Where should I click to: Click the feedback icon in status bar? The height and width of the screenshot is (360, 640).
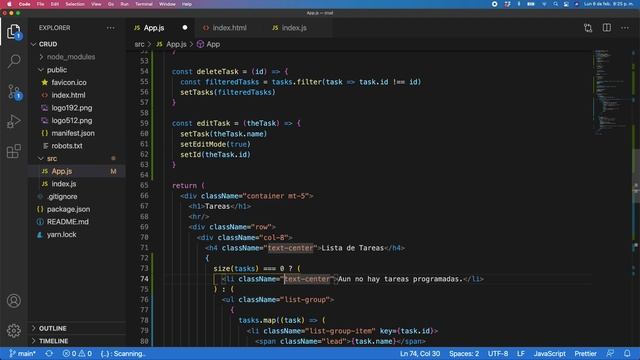coord(610,353)
